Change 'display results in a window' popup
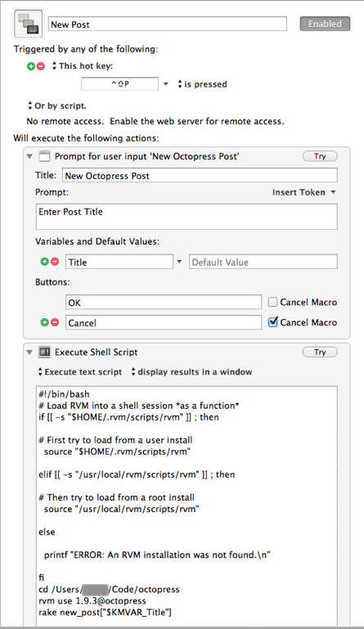This screenshot has width=364, height=629. [192, 372]
